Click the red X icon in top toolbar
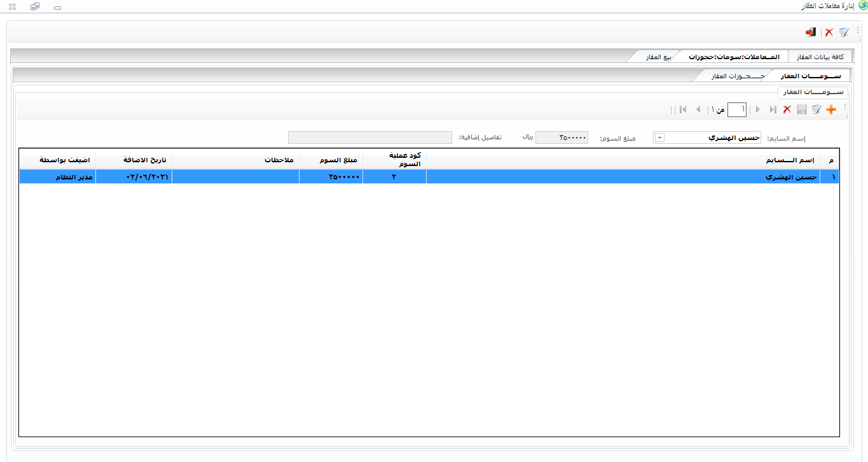The height and width of the screenshot is (462, 868). (x=829, y=32)
